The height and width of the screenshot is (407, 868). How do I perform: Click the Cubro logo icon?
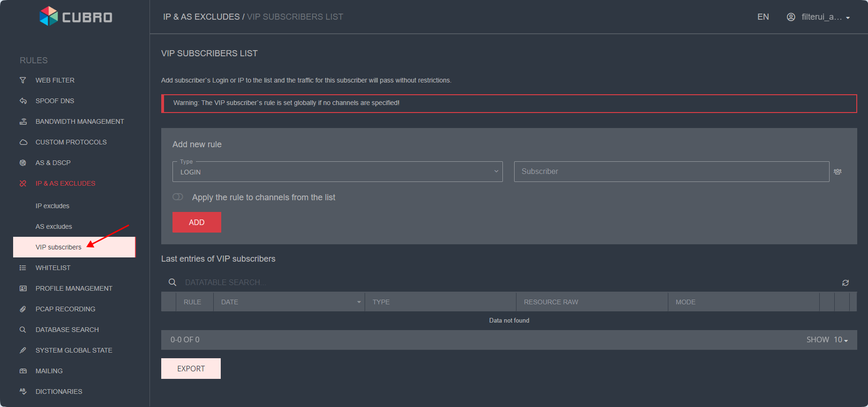(x=49, y=17)
